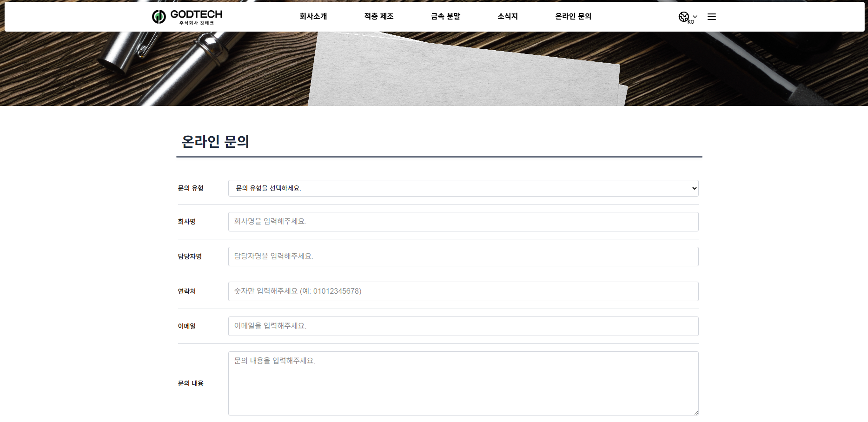Click inside the 문의 내용 text area
This screenshot has width=868, height=422.
(x=463, y=383)
